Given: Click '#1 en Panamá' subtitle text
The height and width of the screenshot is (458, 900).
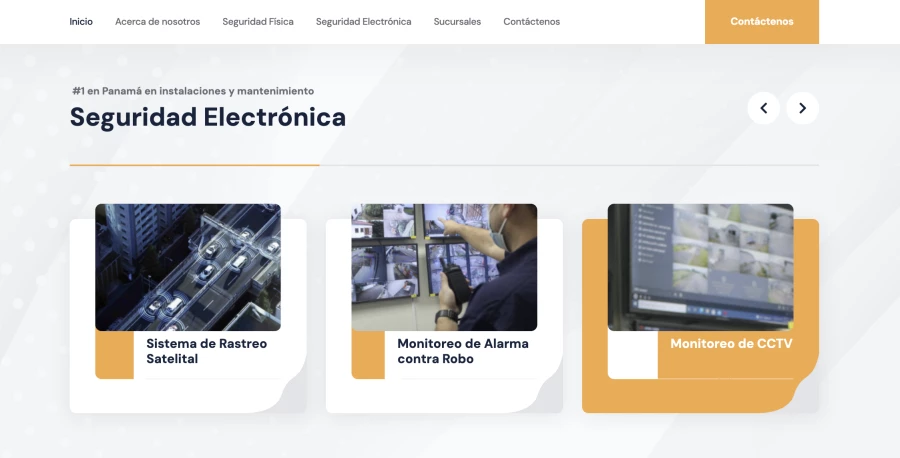Looking at the screenshot, I should point(193,91).
